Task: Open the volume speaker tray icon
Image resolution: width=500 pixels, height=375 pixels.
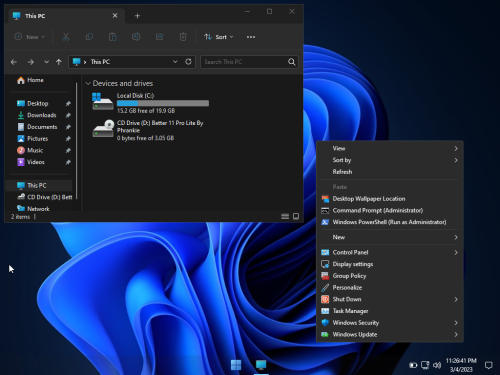Action: 437,365
